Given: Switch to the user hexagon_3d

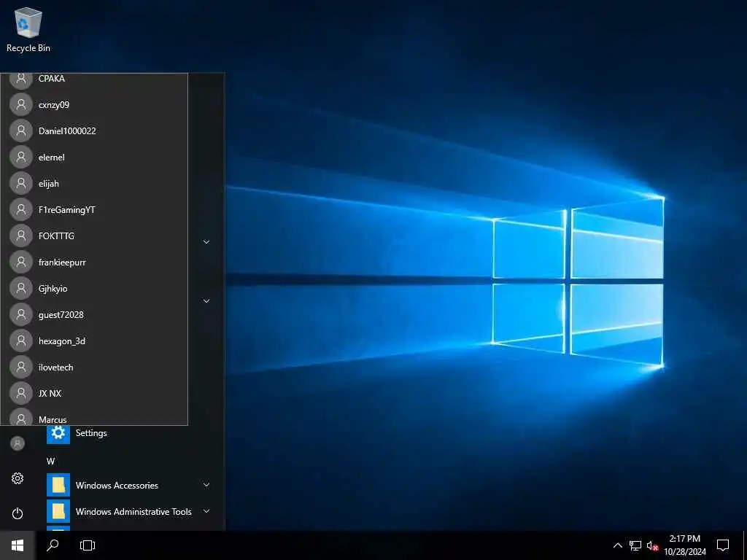Looking at the screenshot, I should tap(94, 341).
